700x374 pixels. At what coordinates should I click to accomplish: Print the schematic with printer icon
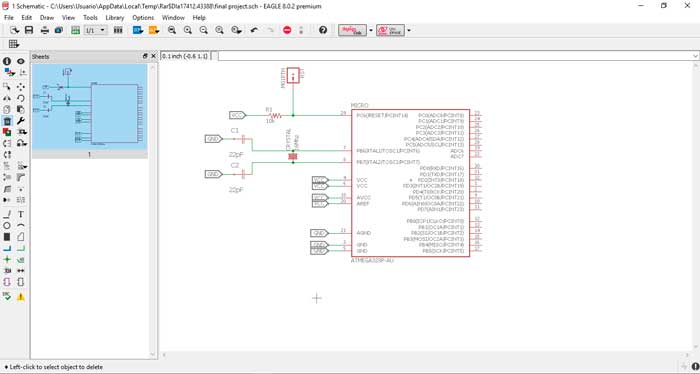pos(45,30)
